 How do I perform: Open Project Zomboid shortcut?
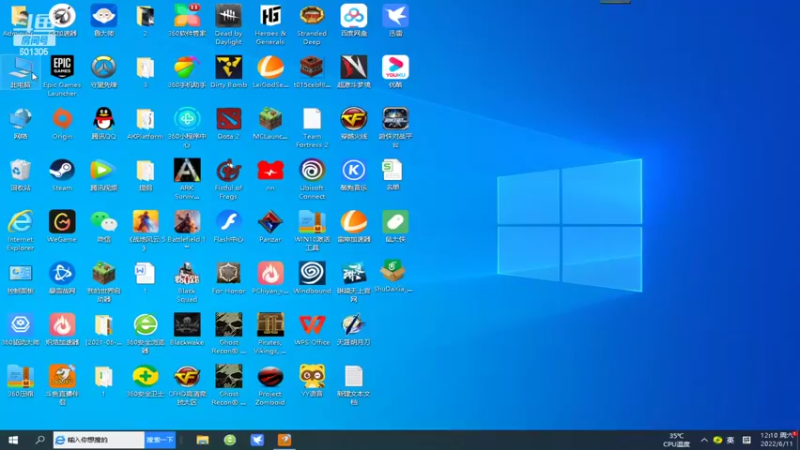click(x=270, y=377)
